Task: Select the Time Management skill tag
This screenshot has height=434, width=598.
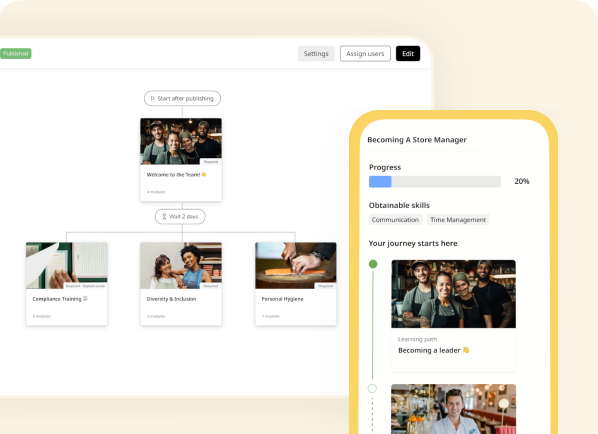Action: point(458,220)
